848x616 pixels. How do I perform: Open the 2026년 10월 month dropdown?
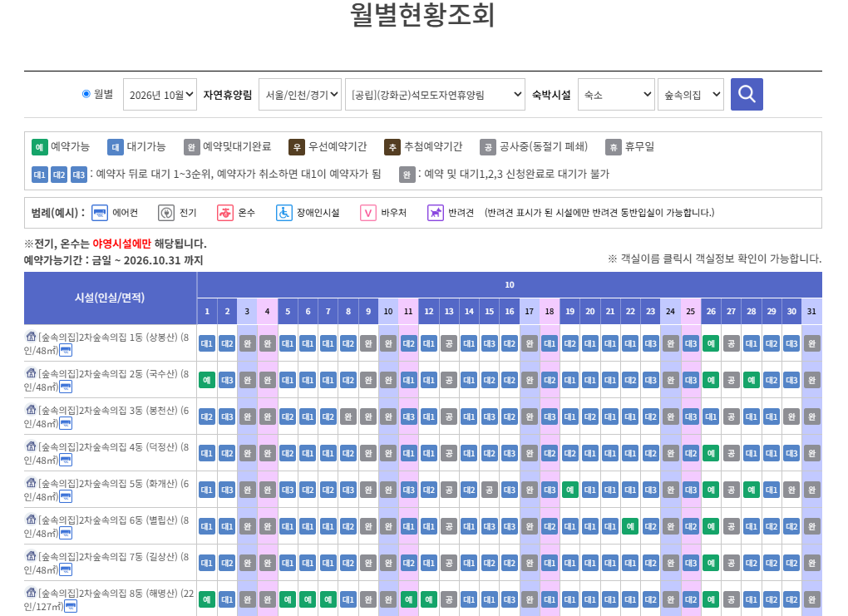[160, 95]
